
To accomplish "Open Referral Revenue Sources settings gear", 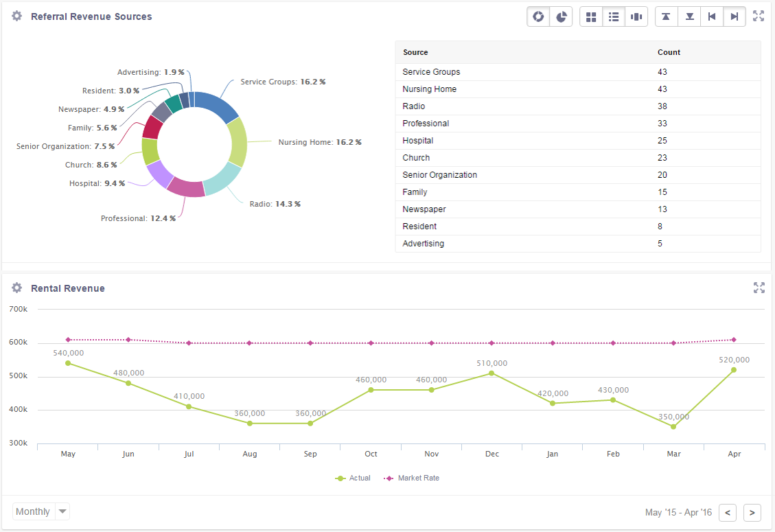I will click(16, 16).
